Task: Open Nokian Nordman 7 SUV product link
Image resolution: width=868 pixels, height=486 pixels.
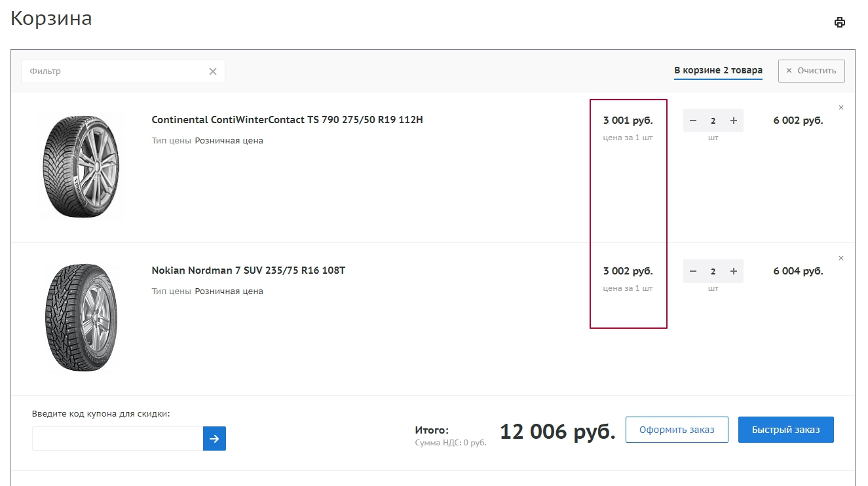Action: (x=248, y=271)
